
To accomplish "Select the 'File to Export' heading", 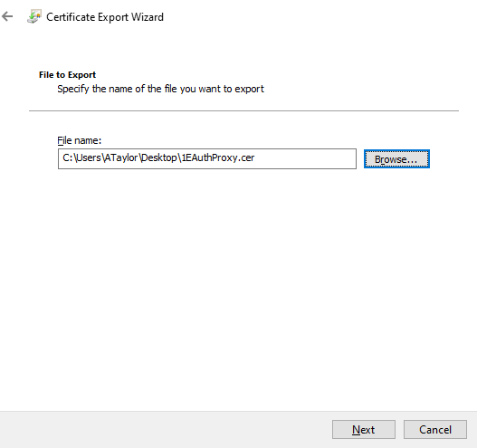I will click(67, 75).
